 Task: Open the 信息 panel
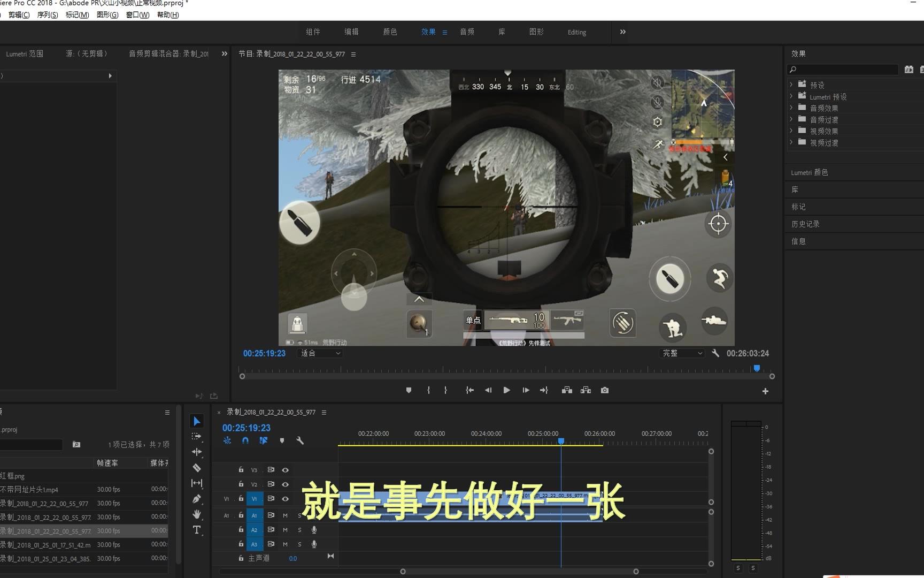click(x=798, y=241)
